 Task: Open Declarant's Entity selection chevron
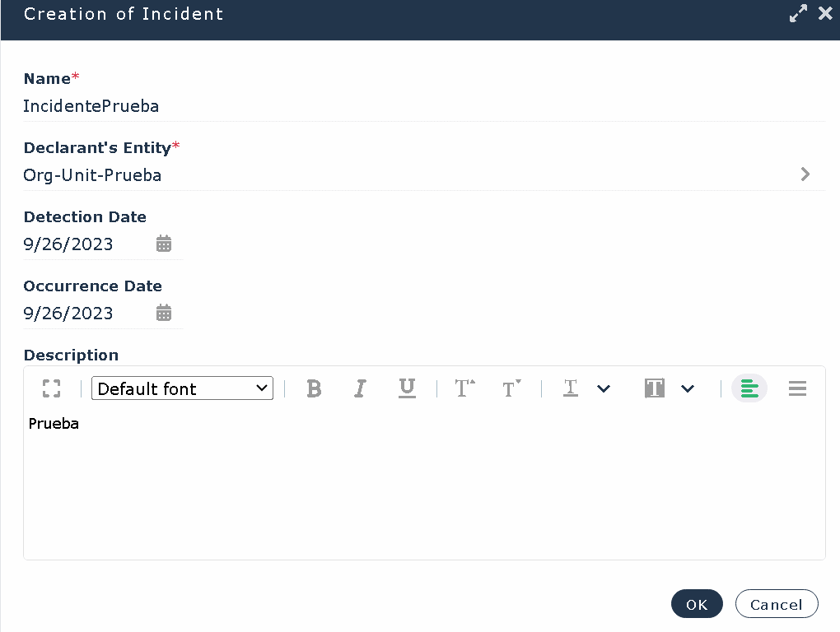pos(805,174)
